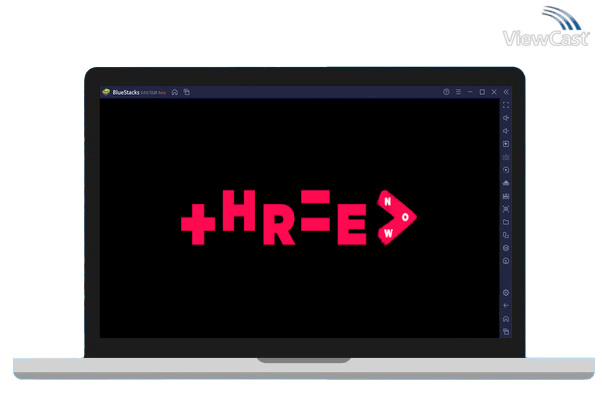Open the BlueStacks help icon
This screenshot has height=414, width=602.
446,92
